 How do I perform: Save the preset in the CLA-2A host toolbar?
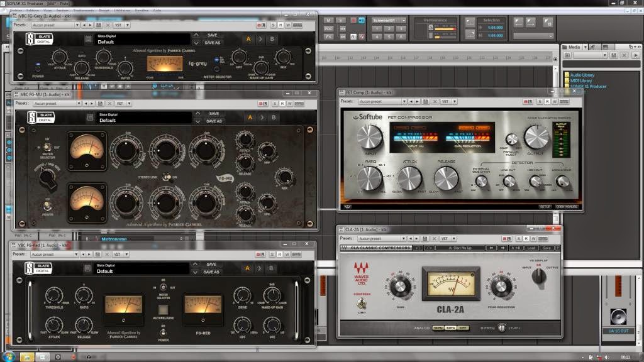425,238
